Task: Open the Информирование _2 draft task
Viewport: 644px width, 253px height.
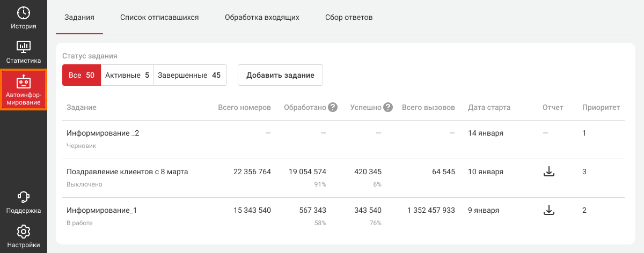Action: coord(103,133)
